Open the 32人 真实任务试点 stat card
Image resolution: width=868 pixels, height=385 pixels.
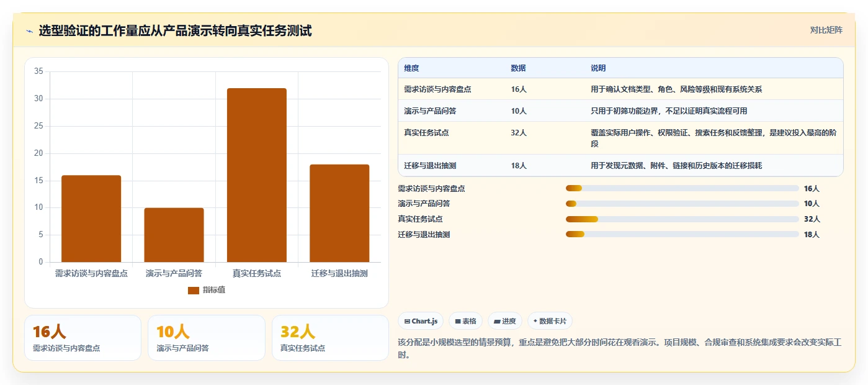pyautogui.click(x=330, y=338)
